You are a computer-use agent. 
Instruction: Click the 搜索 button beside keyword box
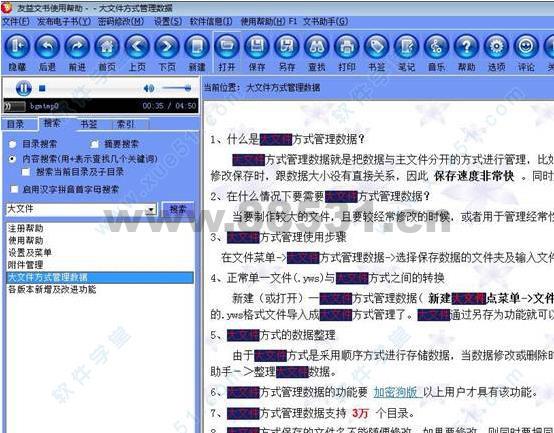coord(178,209)
